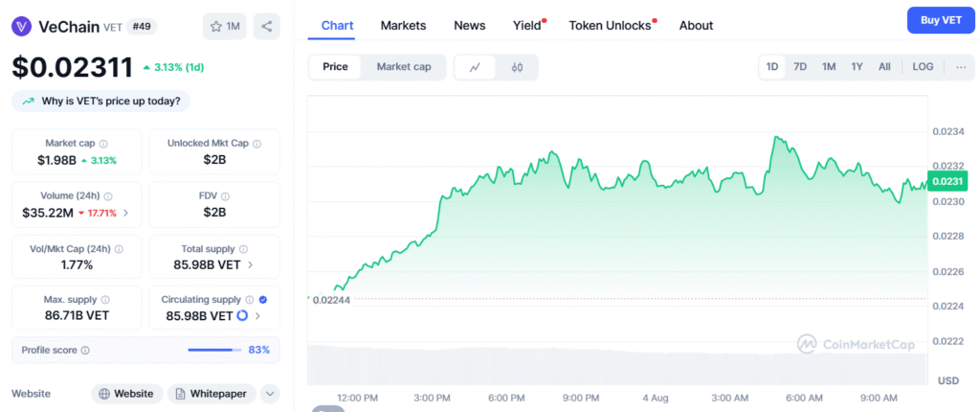The height and width of the screenshot is (412, 980).
Task: Toggle the Price chart mode
Action: [x=335, y=67]
